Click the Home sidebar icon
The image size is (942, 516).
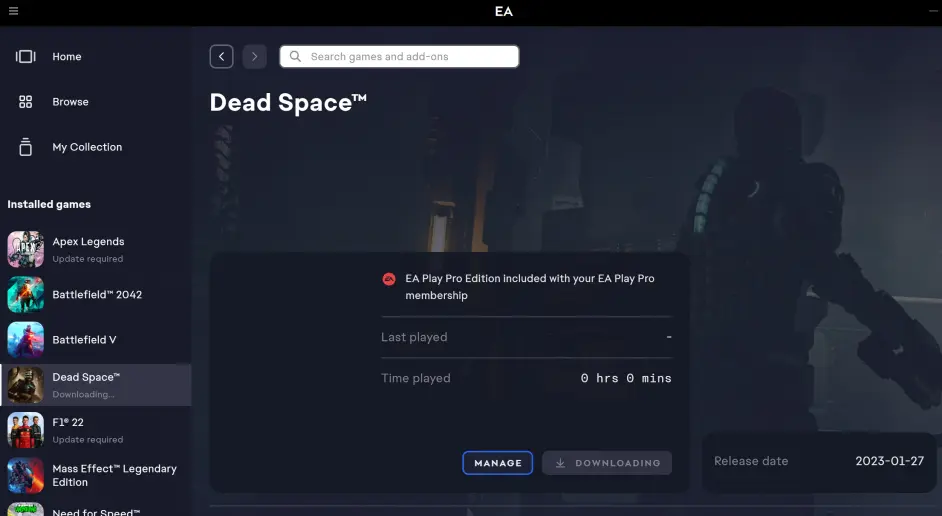[x=26, y=57]
